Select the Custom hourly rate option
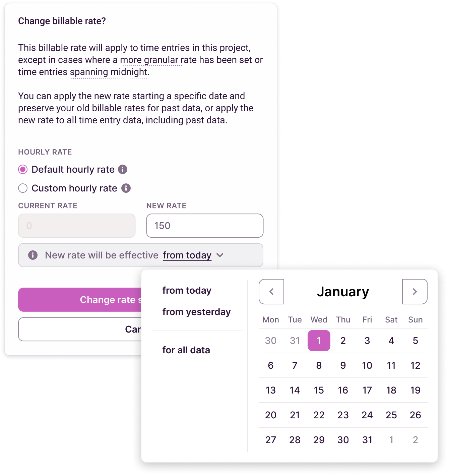 pyautogui.click(x=22, y=188)
